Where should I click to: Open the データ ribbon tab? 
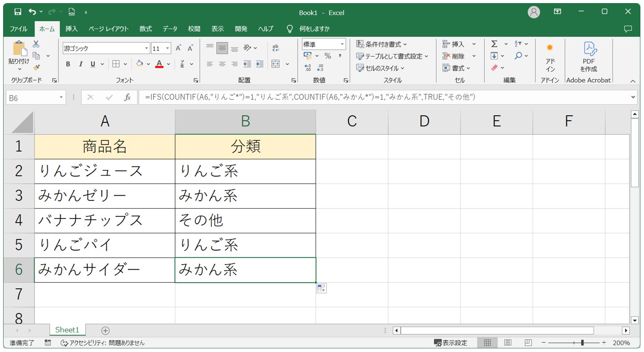(170, 29)
